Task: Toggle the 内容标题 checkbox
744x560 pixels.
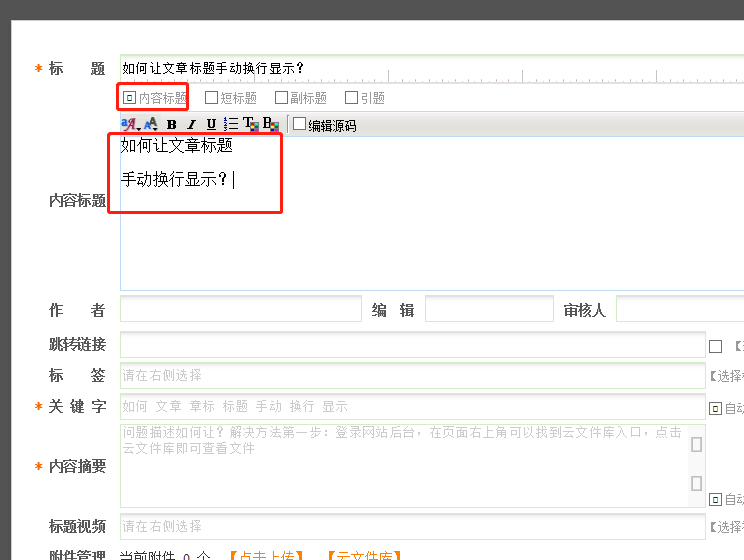Action: [x=129, y=98]
